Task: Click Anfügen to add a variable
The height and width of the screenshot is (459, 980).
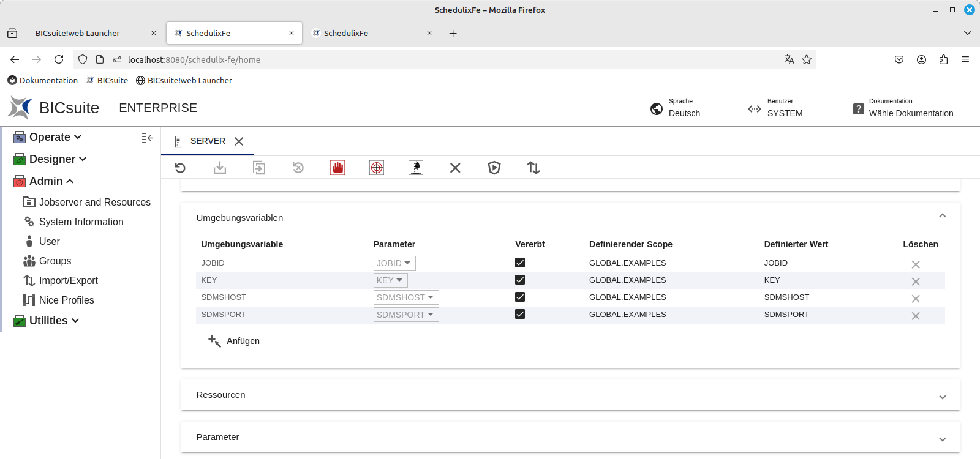Action: click(x=234, y=341)
